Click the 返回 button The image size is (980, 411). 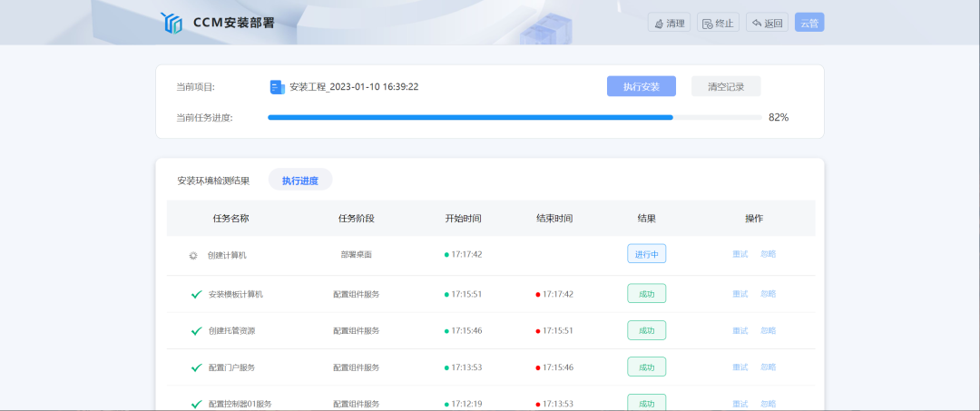767,23
